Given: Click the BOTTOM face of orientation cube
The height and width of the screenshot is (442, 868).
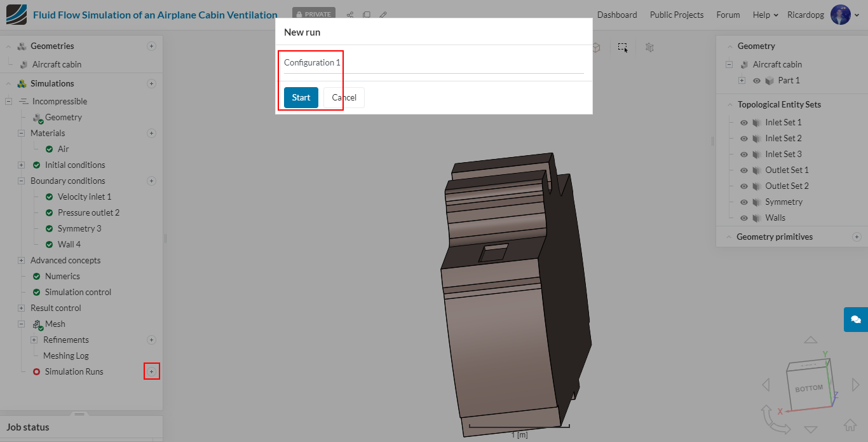Looking at the screenshot, I should [809, 388].
